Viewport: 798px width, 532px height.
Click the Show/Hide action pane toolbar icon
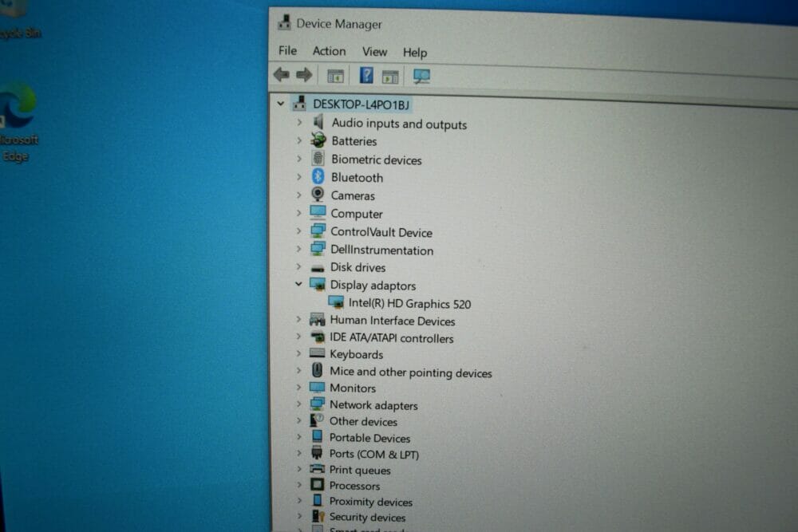(x=390, y=77)
